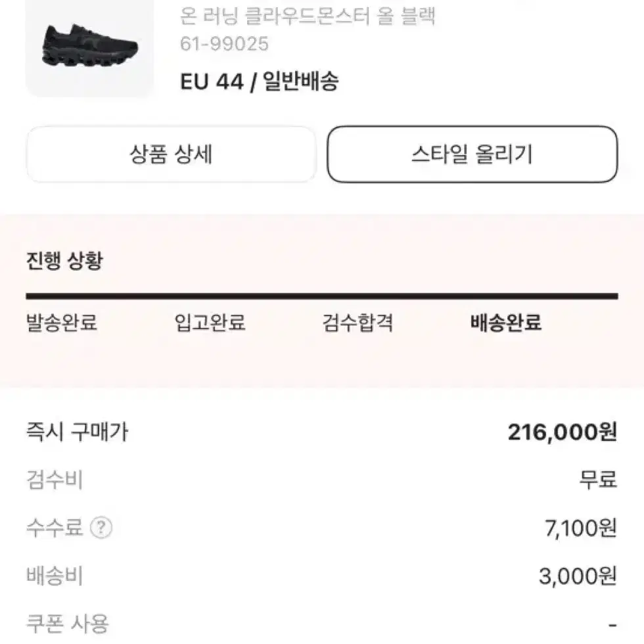The height and width of the screenshot is (644, 644).
Task: Click the 검수비 무료 value
Action: (x=598, y=480)
